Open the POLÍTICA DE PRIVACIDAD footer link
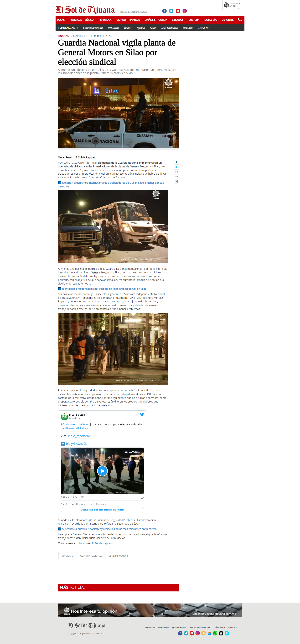 [201, 628]
